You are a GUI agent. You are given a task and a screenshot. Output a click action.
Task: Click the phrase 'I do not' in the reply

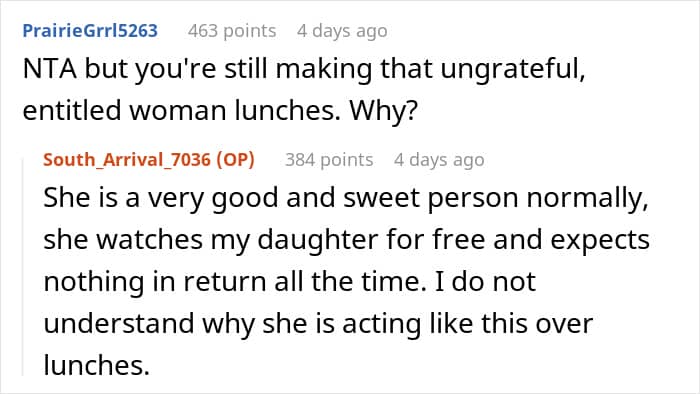485,282
